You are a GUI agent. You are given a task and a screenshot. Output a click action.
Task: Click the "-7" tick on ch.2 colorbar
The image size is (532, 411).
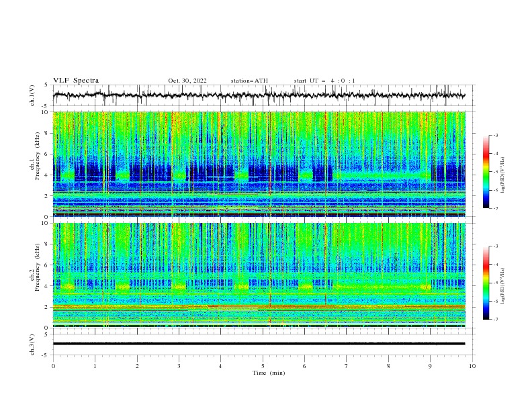pyautogui.click(x=495, y=320)
